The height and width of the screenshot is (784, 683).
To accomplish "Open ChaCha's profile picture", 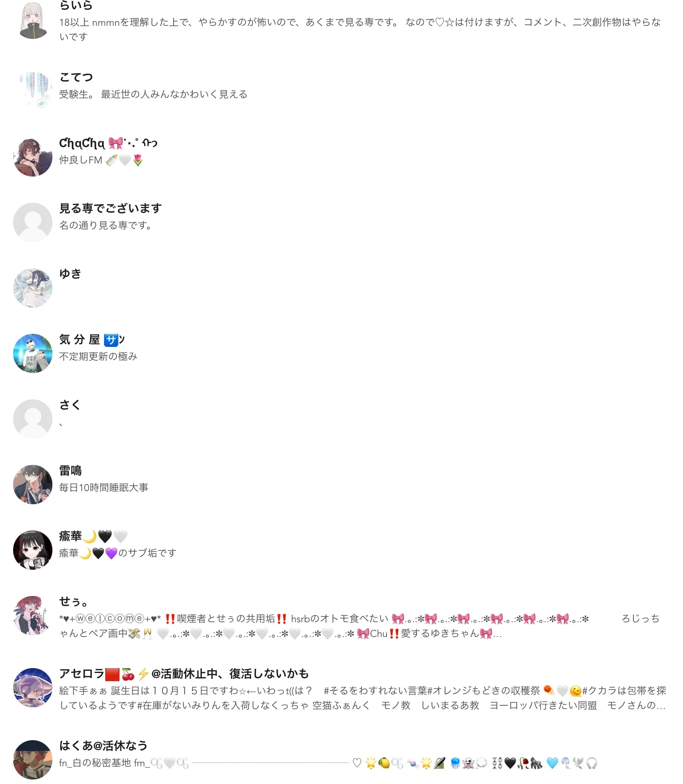I will [33, 156].
